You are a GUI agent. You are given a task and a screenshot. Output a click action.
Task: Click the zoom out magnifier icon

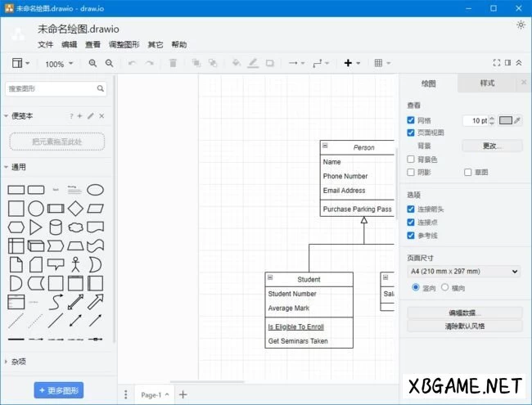109,63
